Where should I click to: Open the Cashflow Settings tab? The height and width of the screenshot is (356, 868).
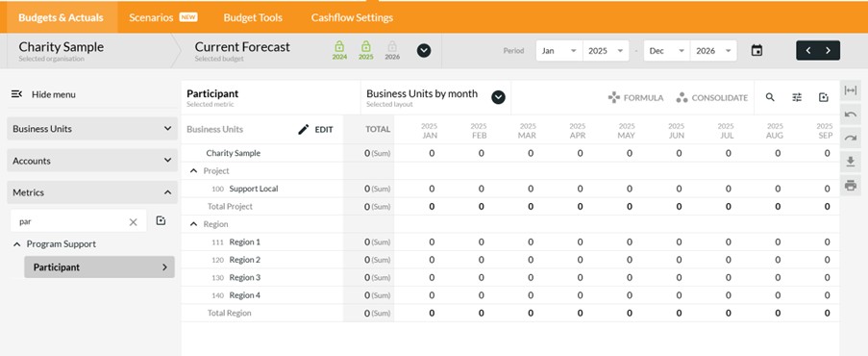352,17
